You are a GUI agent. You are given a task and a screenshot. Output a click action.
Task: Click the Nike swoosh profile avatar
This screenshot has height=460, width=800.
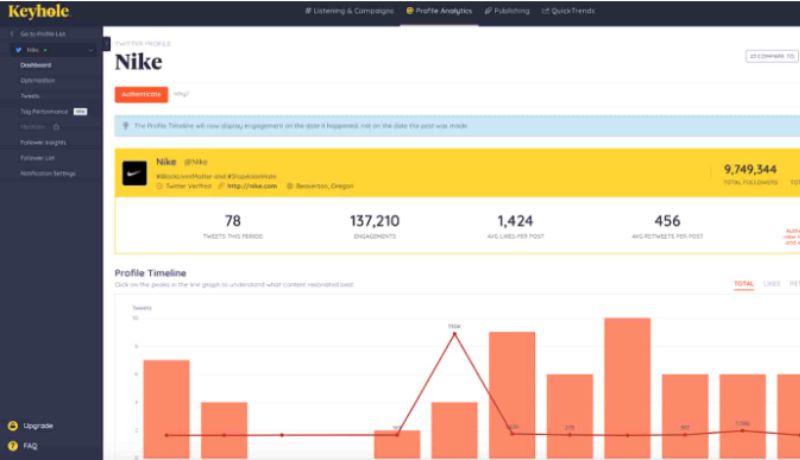coord(135,173)
